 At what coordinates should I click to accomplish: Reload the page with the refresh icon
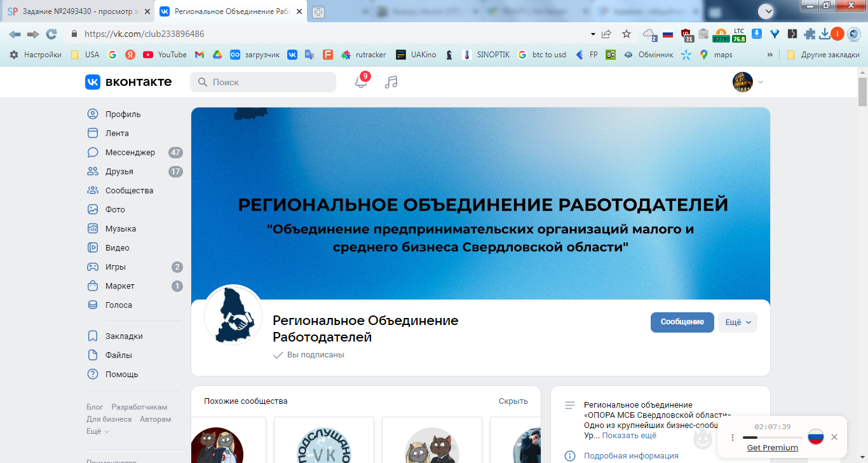tap(51, 34)
